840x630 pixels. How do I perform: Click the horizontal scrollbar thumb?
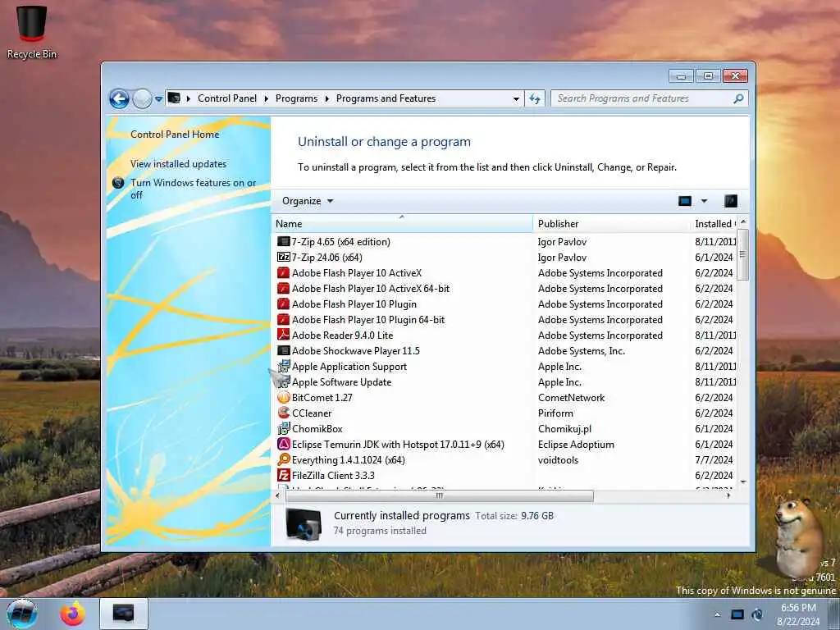pyautogui.click(x=440, y=495)
